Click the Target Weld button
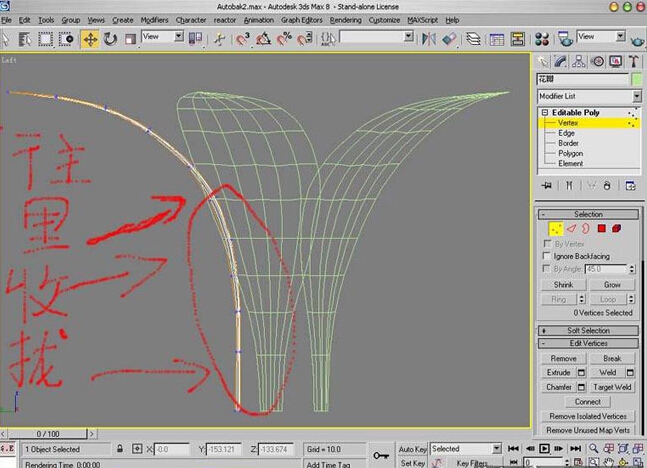The height and width of the screenshot is (468, 647). [x=612, y=387]
